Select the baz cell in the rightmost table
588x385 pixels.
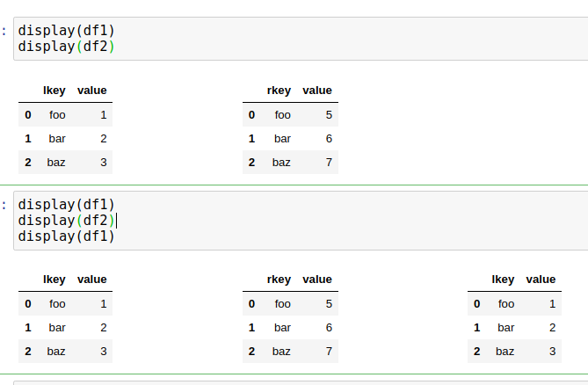pos(505,352)
